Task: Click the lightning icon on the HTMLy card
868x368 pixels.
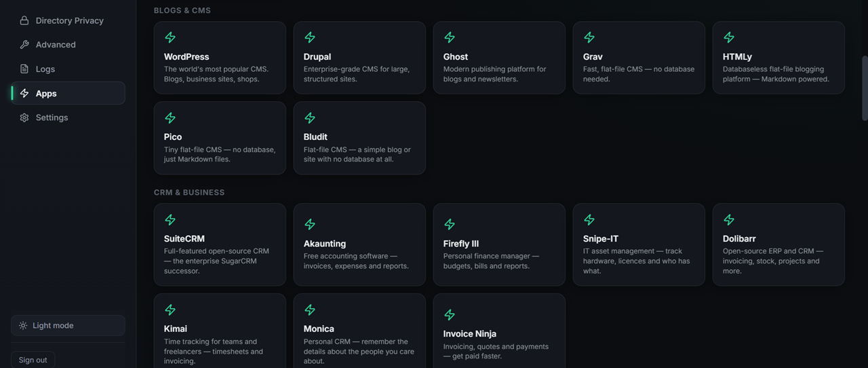Action: tap(729, 37)
